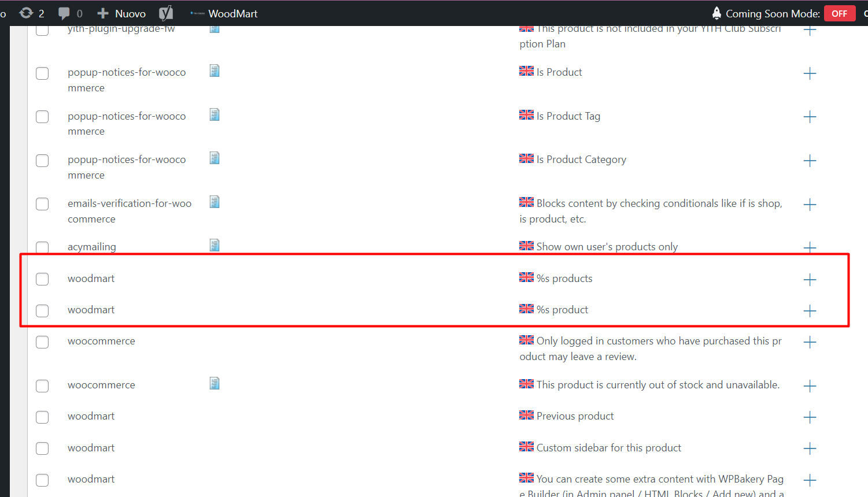
Task: Click UK flag beside 'currently out of stock'
Action: [x=526, y=384]
